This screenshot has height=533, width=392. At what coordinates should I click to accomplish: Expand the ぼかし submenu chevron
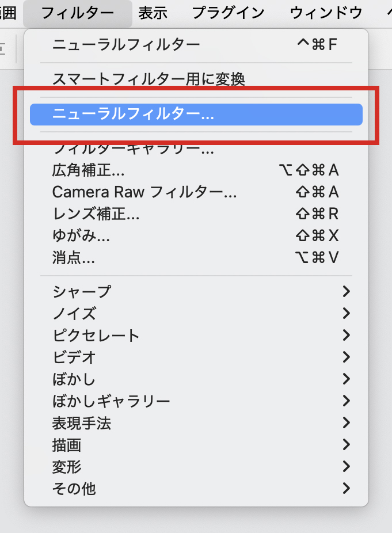346,379
